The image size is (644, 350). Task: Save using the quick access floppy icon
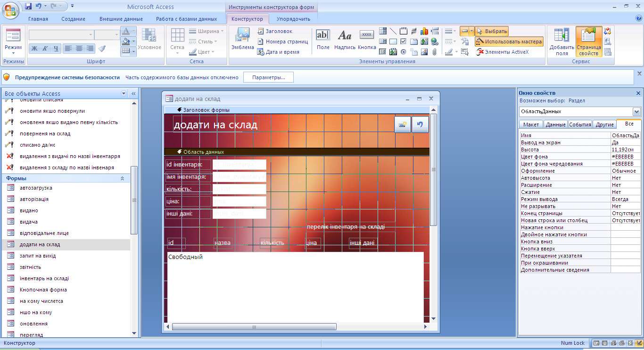pos(28,7)
